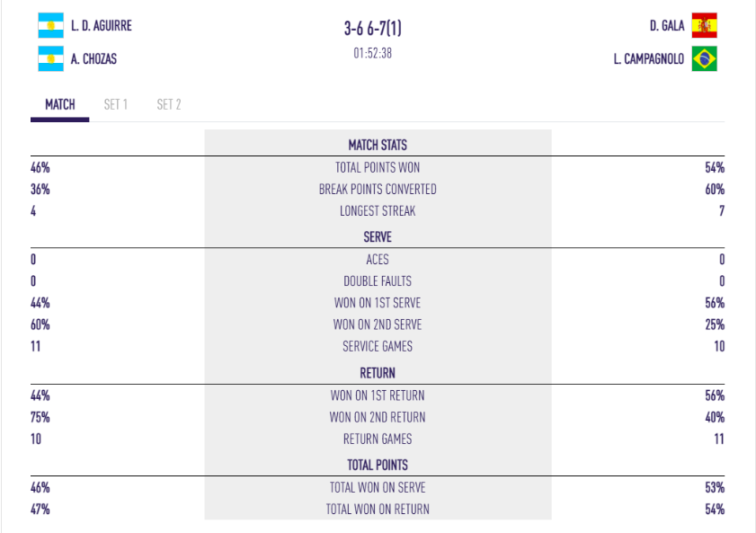756x533 pixels.
Task: Click the RETURN section header
Action: (378, 373)
